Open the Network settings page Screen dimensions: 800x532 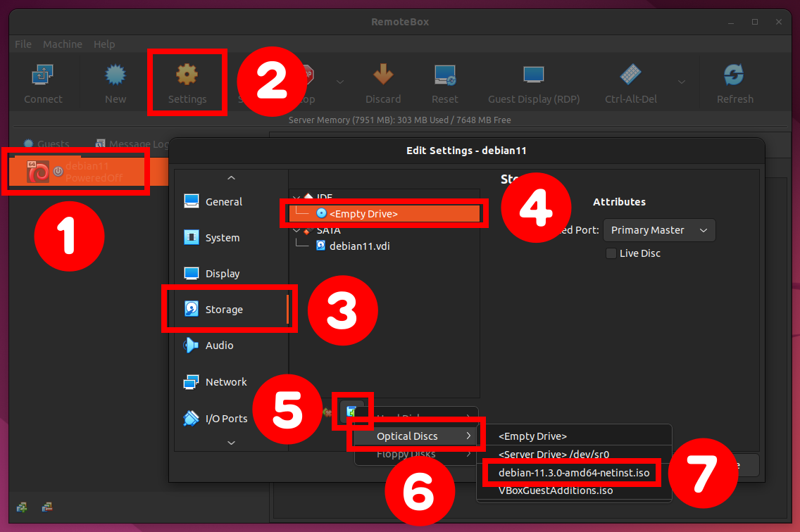pyautogui.click(x=232, y=382)
